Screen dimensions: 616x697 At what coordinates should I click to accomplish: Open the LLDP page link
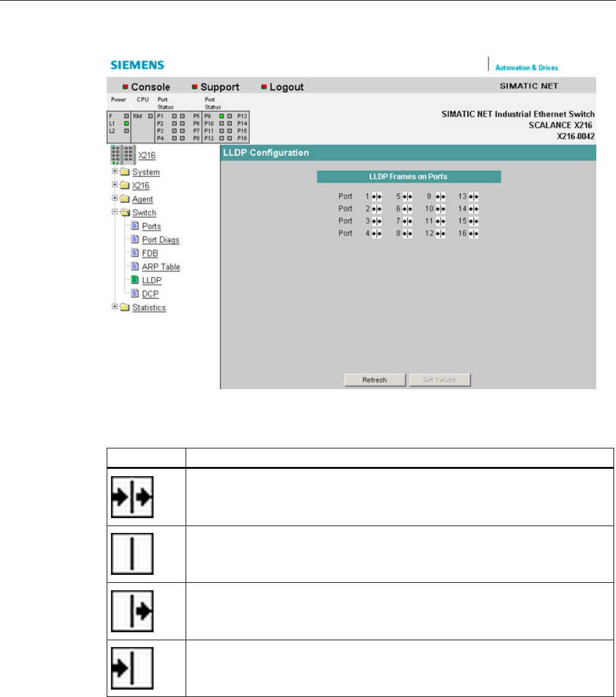click(152, 281)
